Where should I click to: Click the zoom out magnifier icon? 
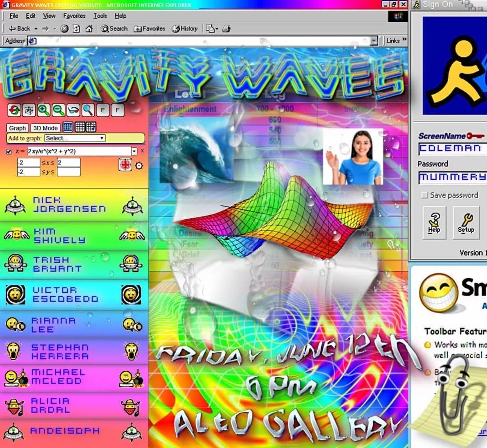(59, 110)
